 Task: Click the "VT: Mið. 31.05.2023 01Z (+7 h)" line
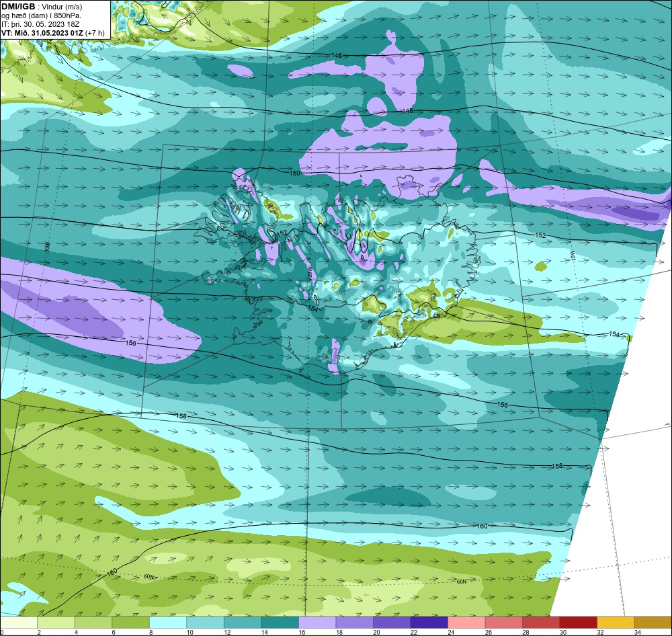click(52, 33)
